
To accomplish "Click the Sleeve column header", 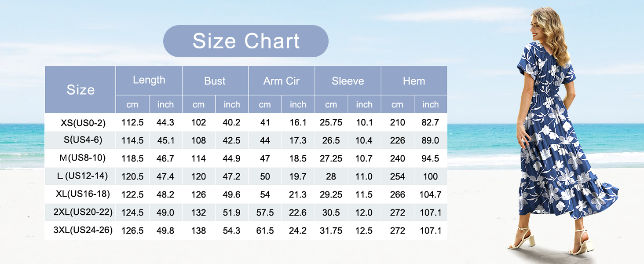I will pos(348,81).
